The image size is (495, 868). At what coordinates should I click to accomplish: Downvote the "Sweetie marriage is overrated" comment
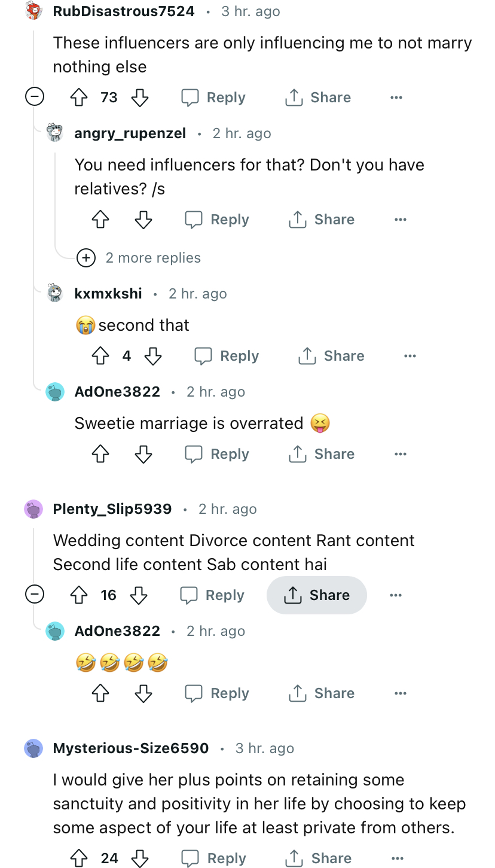tap(143, 454)
